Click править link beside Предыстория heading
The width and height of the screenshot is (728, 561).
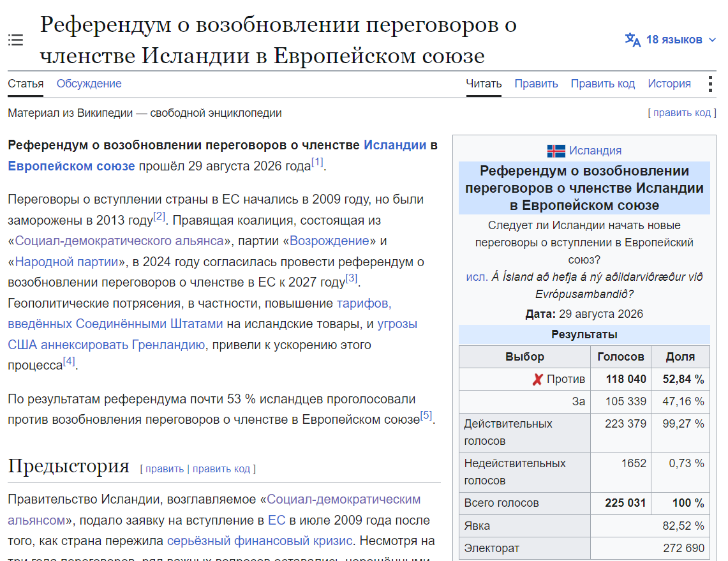point(165,469)
